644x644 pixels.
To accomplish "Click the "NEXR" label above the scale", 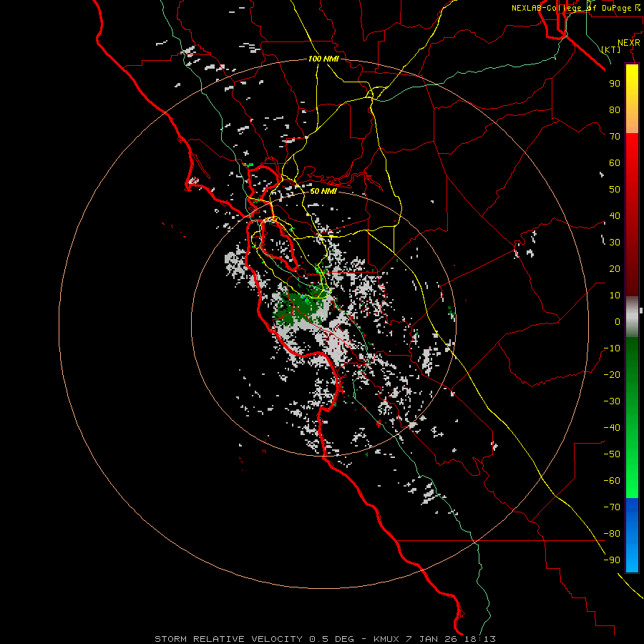I will coord(629,43).
